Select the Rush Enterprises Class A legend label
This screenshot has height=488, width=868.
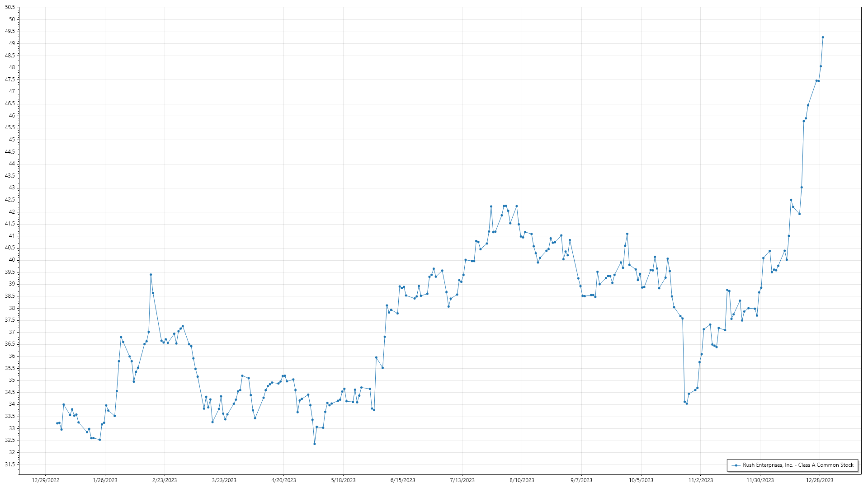click(798, 465)
